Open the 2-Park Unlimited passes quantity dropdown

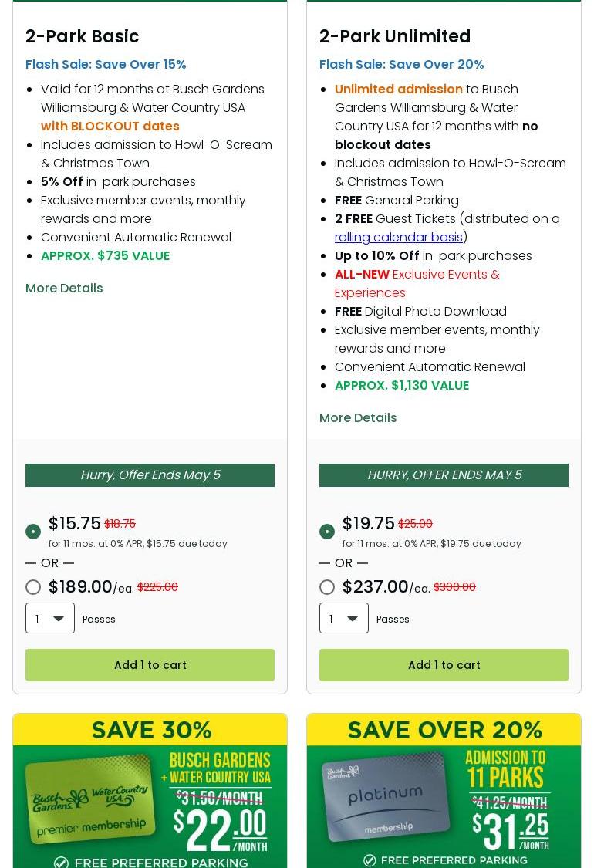tap(344, 618)
